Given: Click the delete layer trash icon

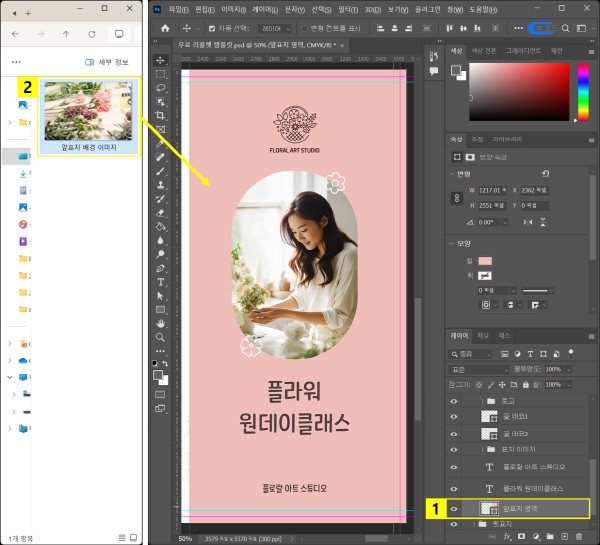Looking at the screenshot, I should pos(578,537).
